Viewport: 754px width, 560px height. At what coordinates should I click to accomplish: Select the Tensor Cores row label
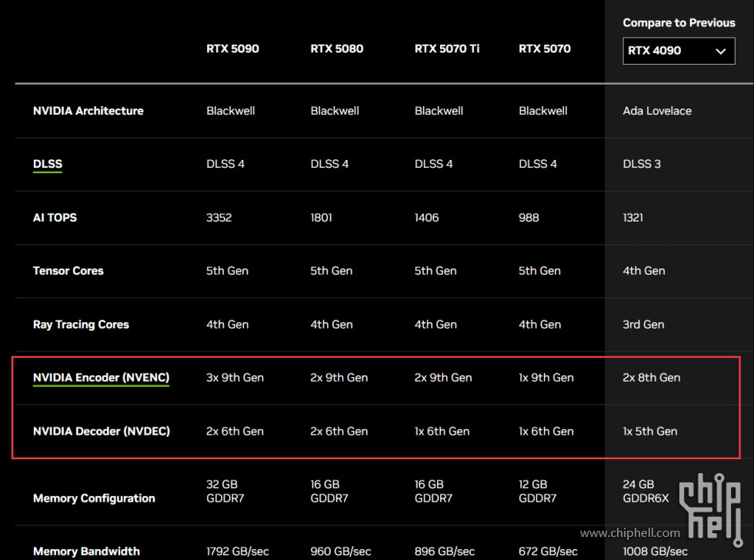pyautogui.click(x=68, y=271)
